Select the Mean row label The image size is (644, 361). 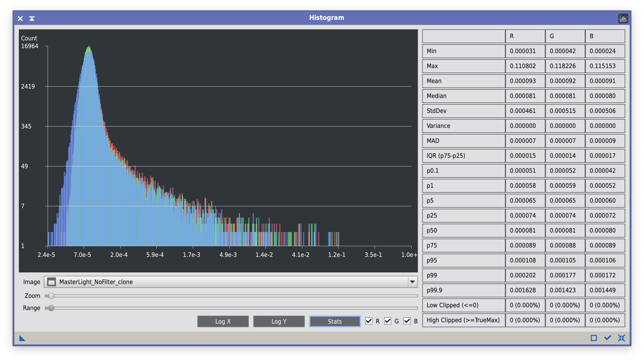[464, 81]
